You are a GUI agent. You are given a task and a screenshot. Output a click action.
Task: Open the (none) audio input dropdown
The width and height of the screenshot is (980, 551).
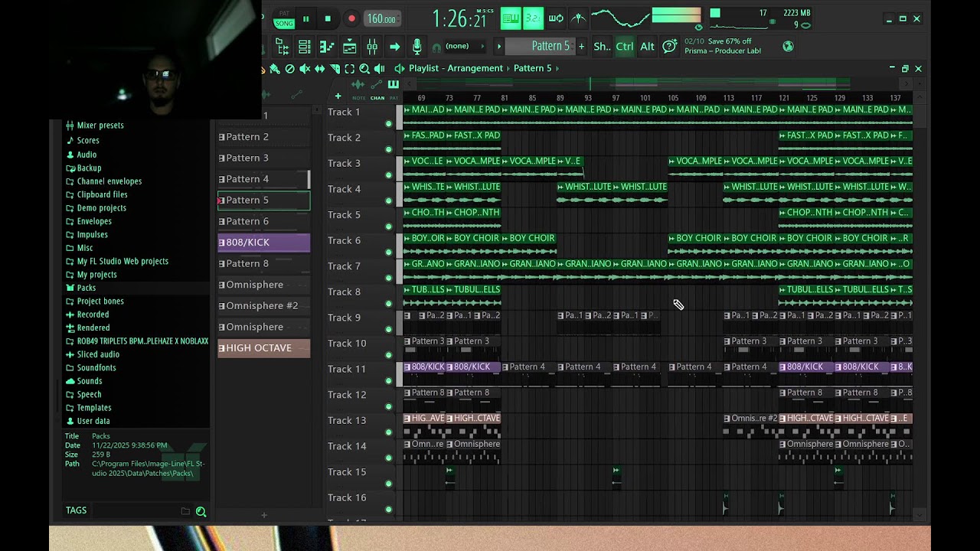point(465,47)
